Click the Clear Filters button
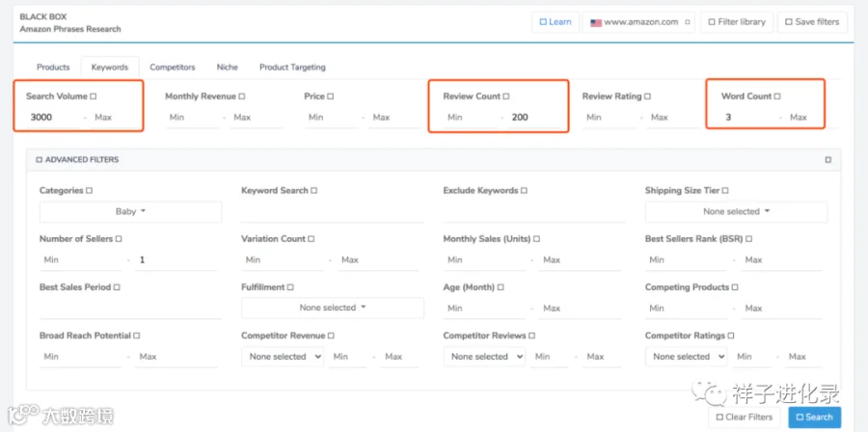 (744, 418)
